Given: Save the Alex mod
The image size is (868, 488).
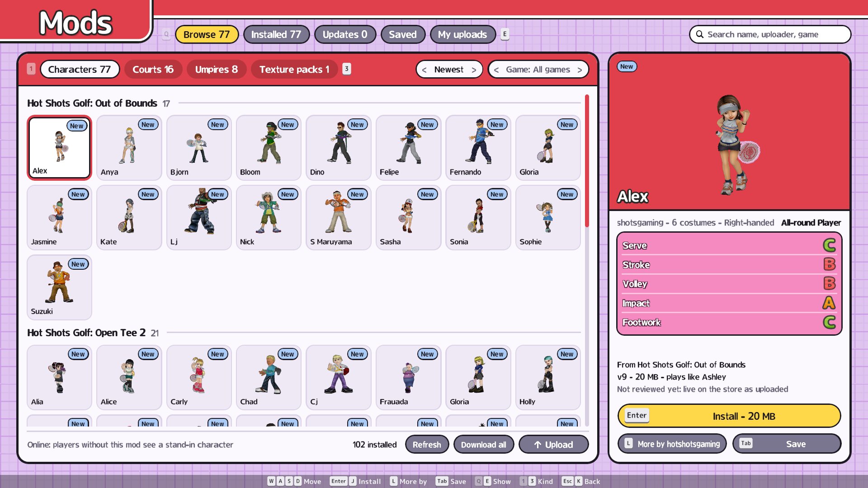Looking at the screenshot, I should (x=787, y=444).
